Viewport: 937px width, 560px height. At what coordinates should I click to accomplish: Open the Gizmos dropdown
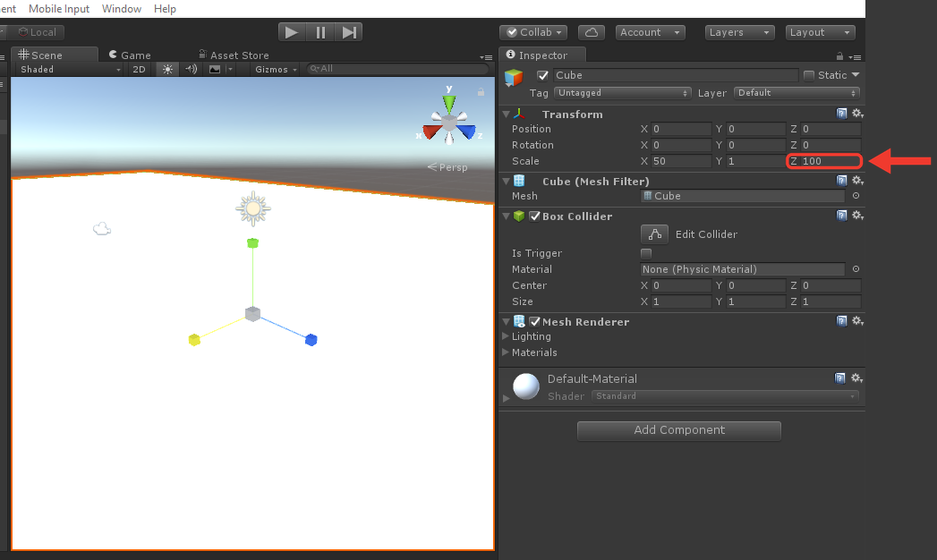pyautogui.click(x=276, y=69)
